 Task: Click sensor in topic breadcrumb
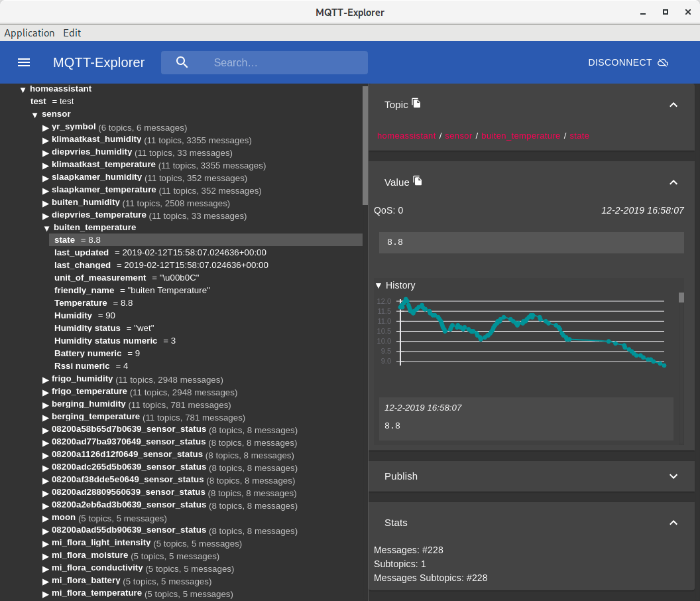click(x=459, y=136)
